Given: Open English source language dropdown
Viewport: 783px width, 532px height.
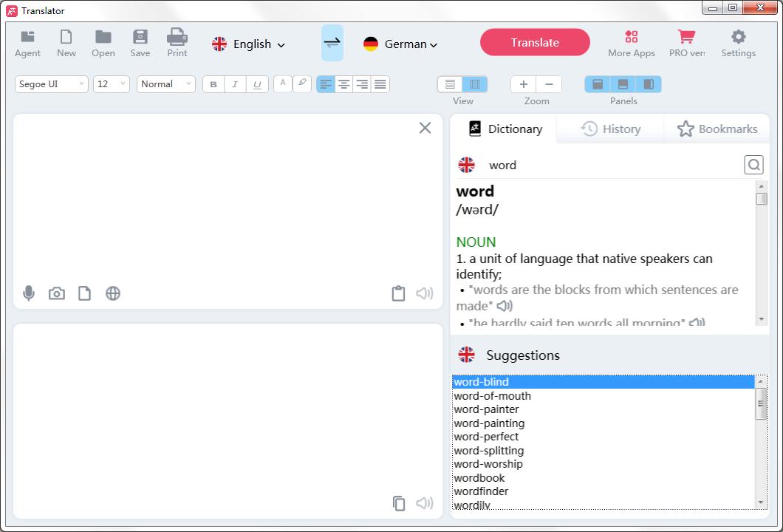Looking at the screenshot, I should [248, 44].
